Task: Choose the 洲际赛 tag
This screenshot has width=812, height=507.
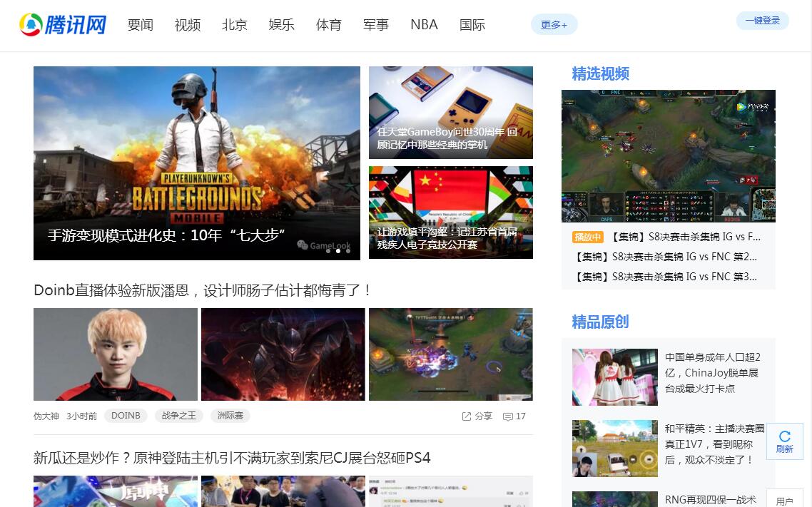Action: pyautogui.click(x=230, y=416)
